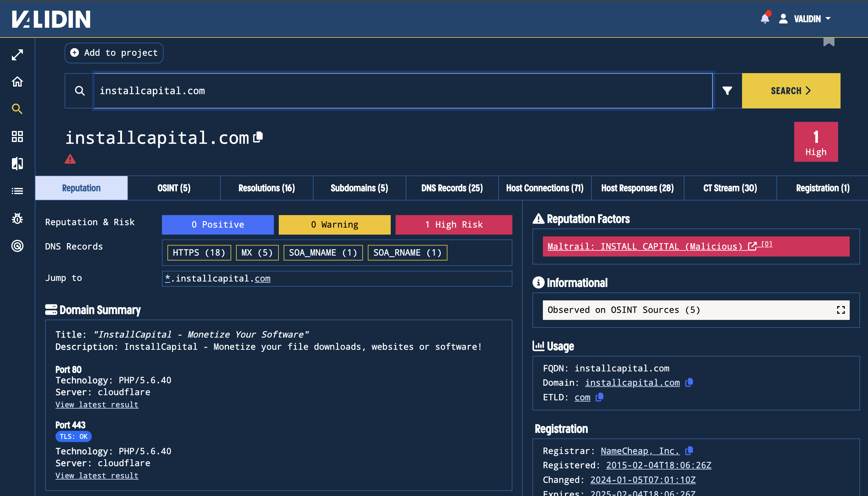Click the home icon in left sidebar
This screenshot has height=496, width=868.
17,82
